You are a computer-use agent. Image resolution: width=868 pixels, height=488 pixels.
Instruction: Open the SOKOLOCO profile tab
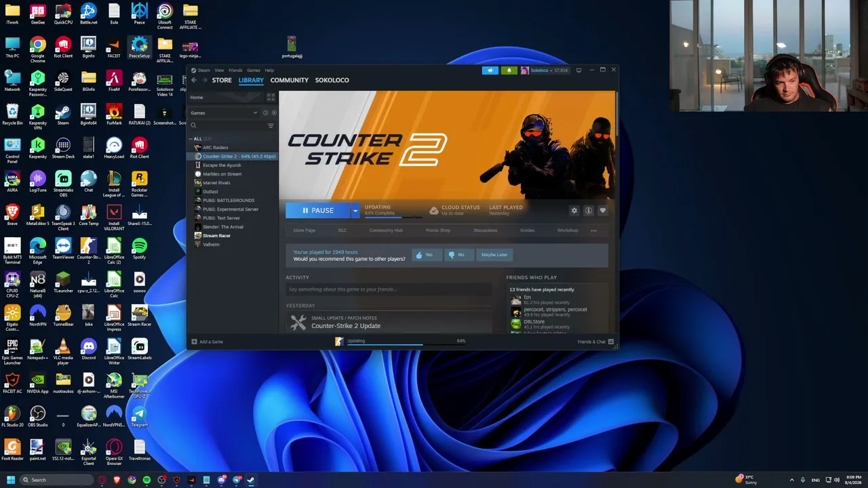[x=332, y=80]
